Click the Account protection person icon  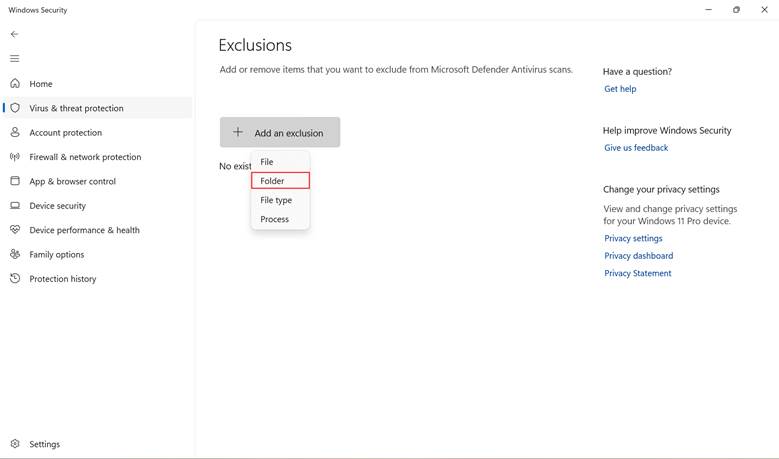click(15, 132)
